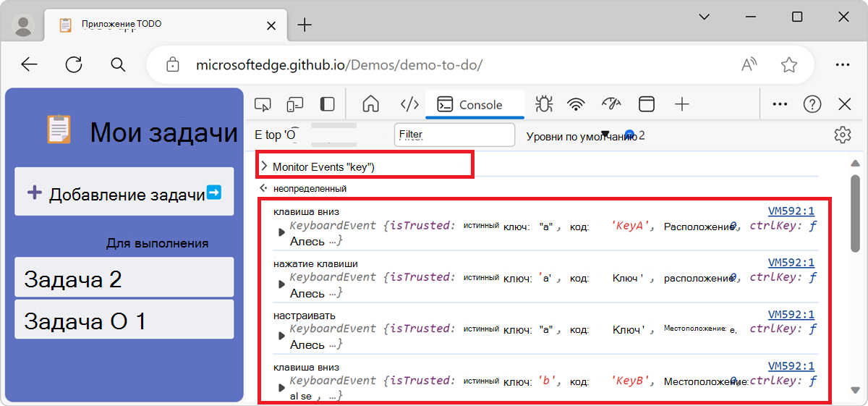Open VM592:1 link of настраивать row
This screenshot has height=406, width=868.
[791, 314]
